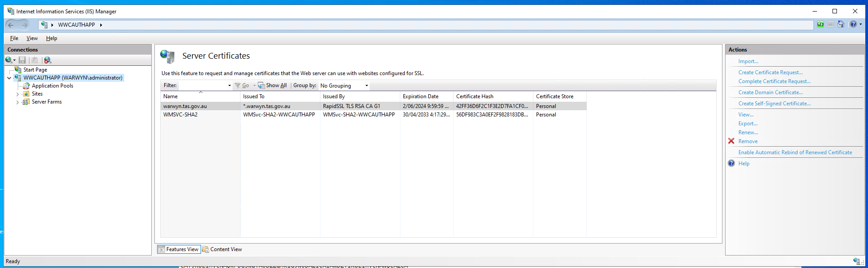Image resolution: width=868 pixels, height=268 pixels.
Task: Sort by the Issued By column header
Action: [x=360, y=96]
